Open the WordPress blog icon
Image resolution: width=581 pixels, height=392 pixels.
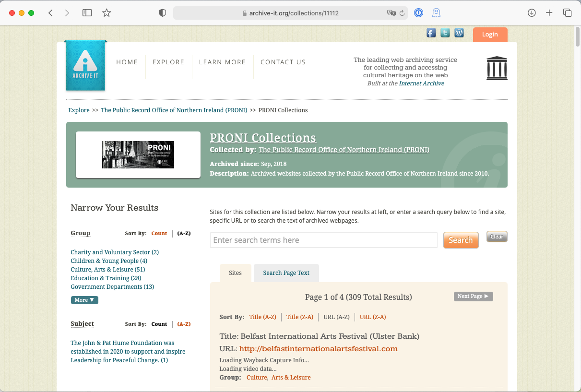[459, 33]
